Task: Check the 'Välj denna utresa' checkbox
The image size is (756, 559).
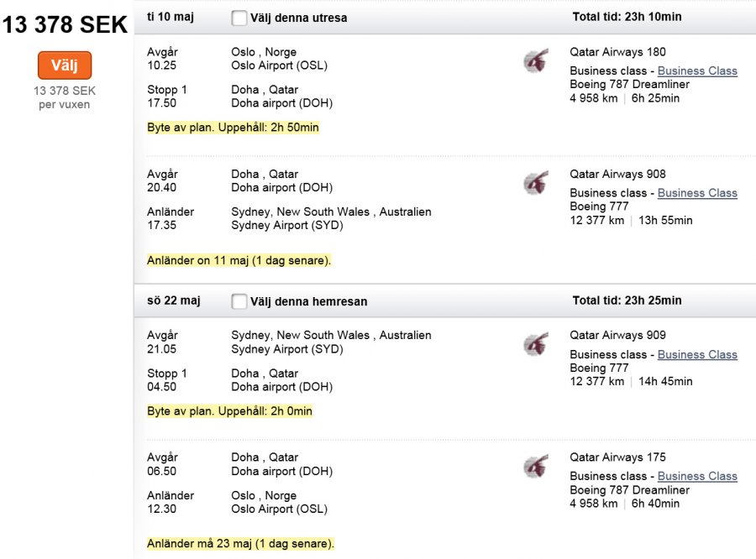Action: pos(239,18)
